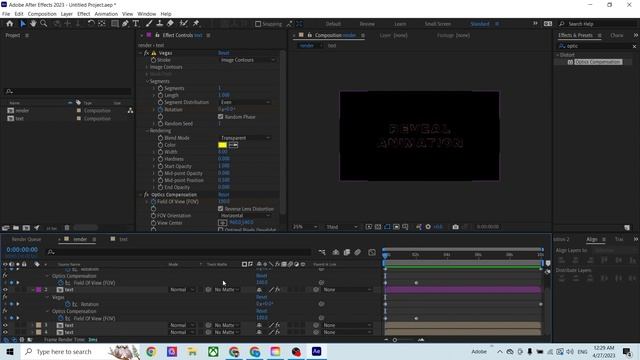This screenshot has width=640, height=360.
Task: Open the graph editor icon in timeline
Action: pyautogui.click(x=372, y=252)
